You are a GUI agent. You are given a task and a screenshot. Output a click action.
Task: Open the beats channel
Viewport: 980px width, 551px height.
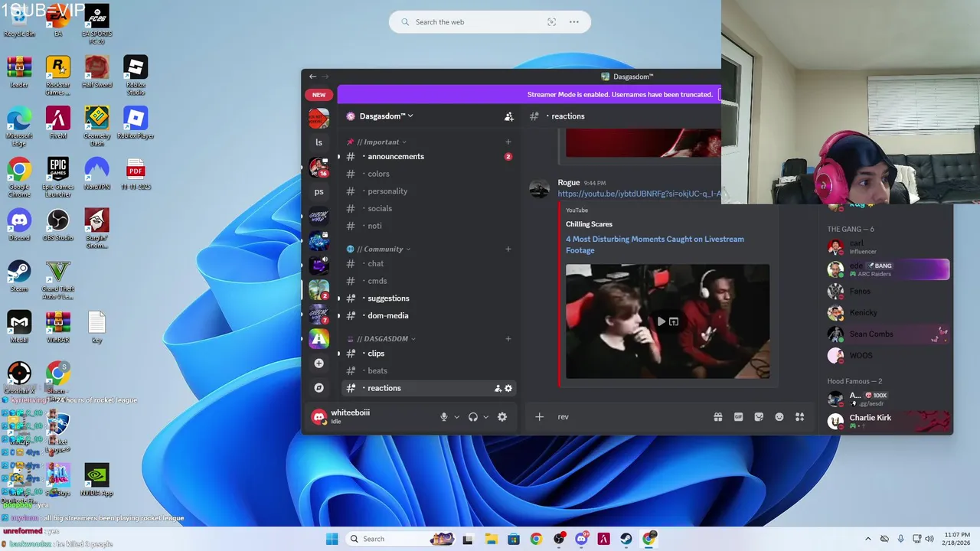[428, 370]
